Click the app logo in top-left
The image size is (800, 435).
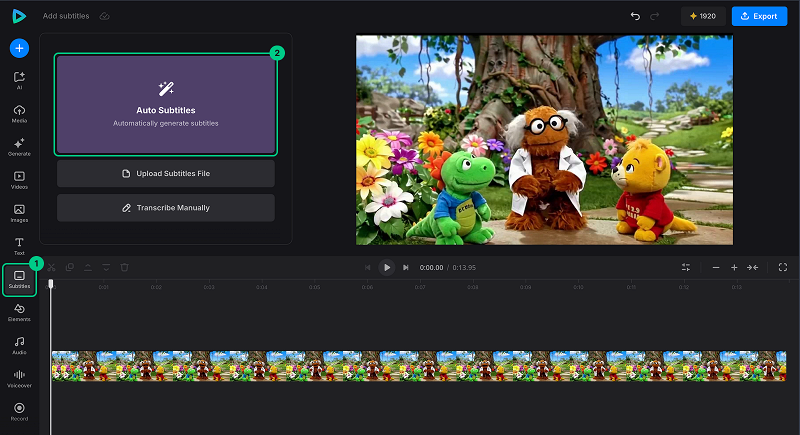click(19, 16)
